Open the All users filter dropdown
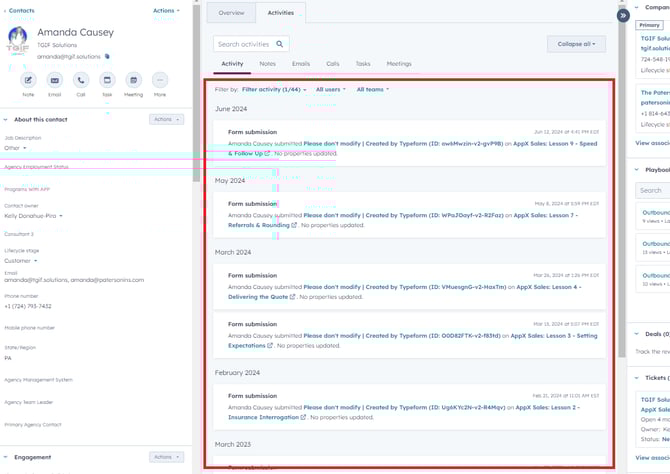This screenshot has height=474, width=670. pyautogui.click(x=330, y=90)
